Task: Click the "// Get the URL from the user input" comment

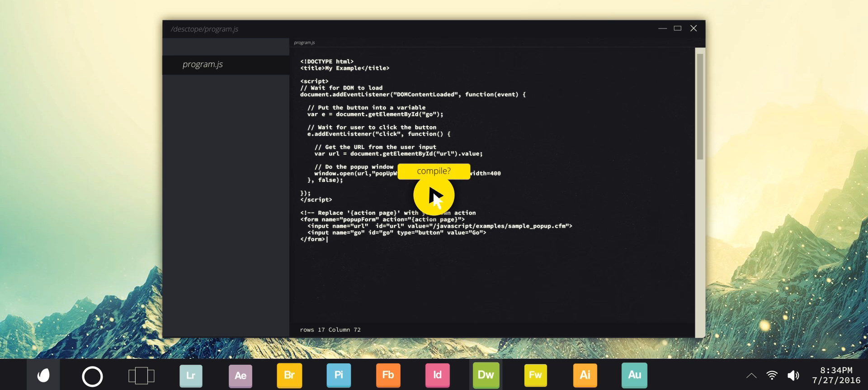Action: tap(375, 147)
